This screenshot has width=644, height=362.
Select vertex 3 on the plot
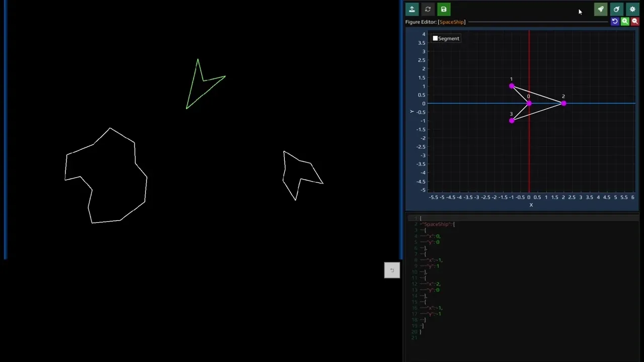512,121
